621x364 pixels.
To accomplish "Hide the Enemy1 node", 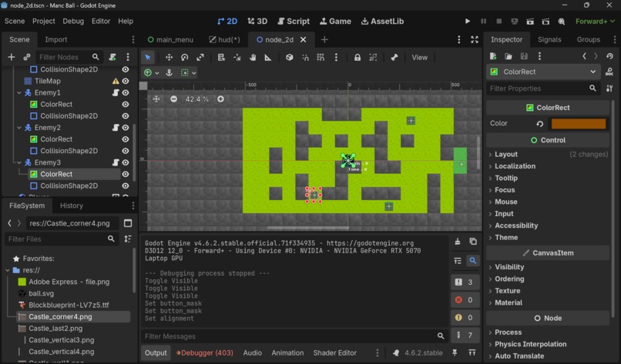I will coord(126,92).
